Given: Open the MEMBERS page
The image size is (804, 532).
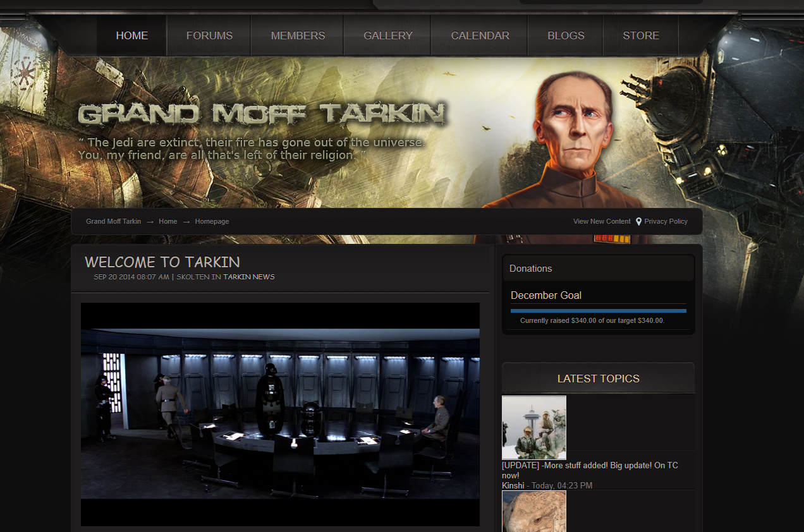Looking at the screenshot, I should coord(298,35).
